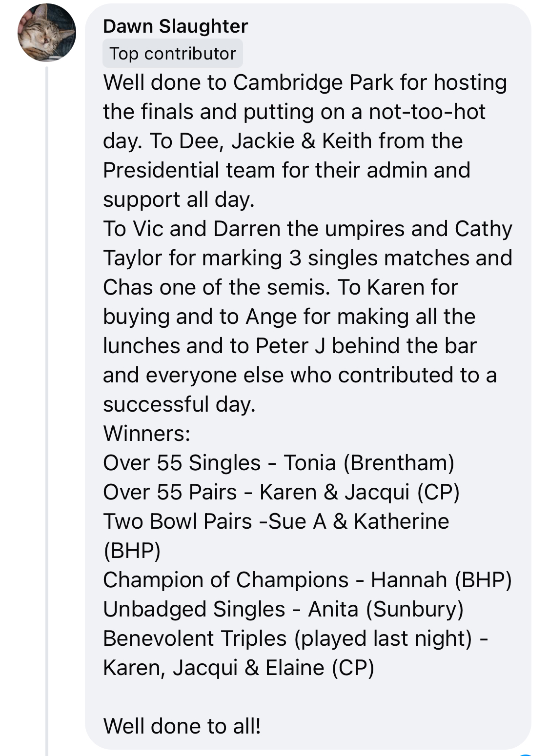Screen dimensions: 549x756
Task: Click 'Two Bowl Pairs' result line
Action: coord(276,521)
